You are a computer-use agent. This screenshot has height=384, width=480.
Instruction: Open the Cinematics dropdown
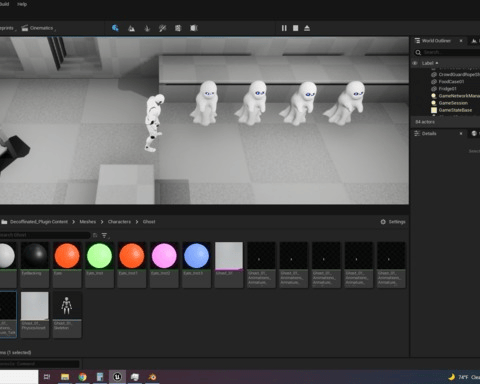(39, 28)
